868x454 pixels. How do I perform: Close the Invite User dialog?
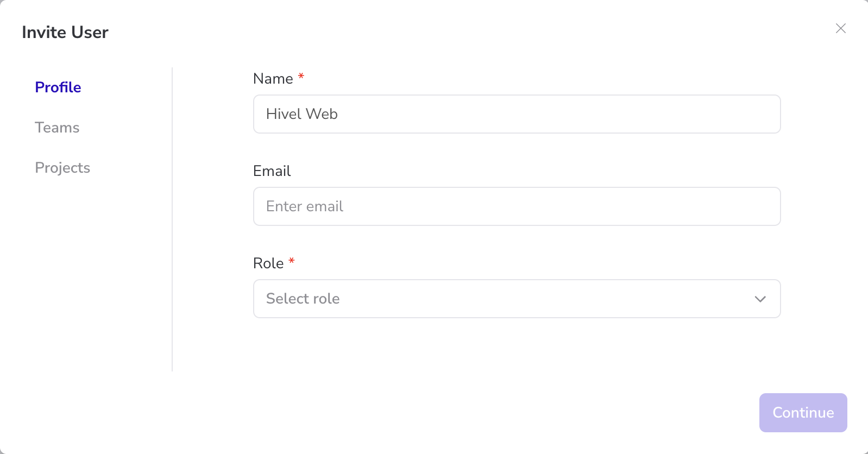(840, 28)
